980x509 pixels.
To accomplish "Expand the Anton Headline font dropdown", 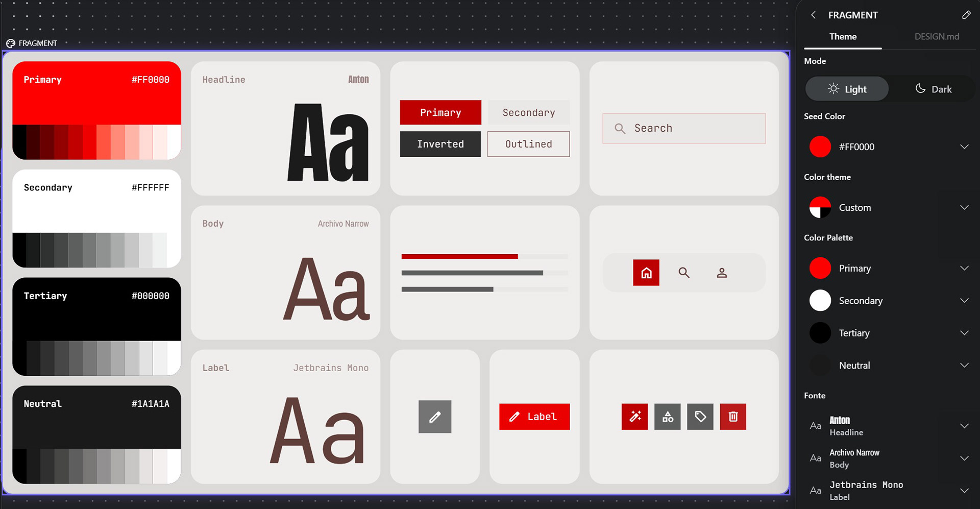I will (x=889, y=426).
